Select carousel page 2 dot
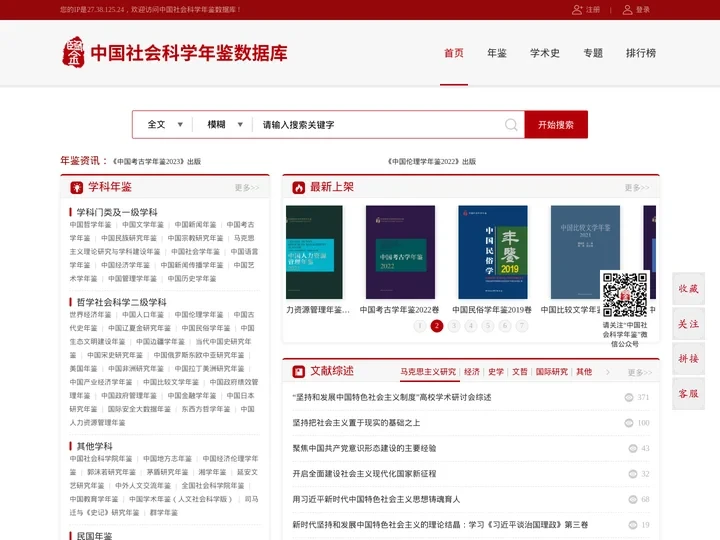720x540 pixels. click(x=437, y=326)
